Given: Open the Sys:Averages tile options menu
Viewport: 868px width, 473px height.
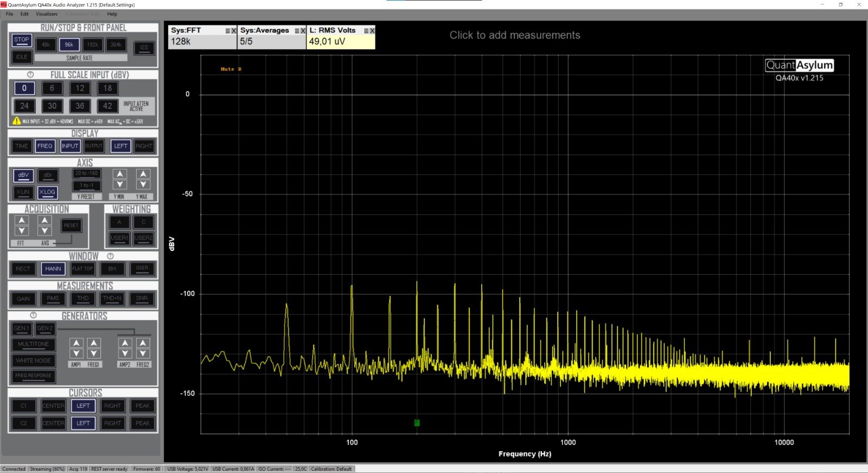Looking at the screenshot, I should (x=297, y=31).
